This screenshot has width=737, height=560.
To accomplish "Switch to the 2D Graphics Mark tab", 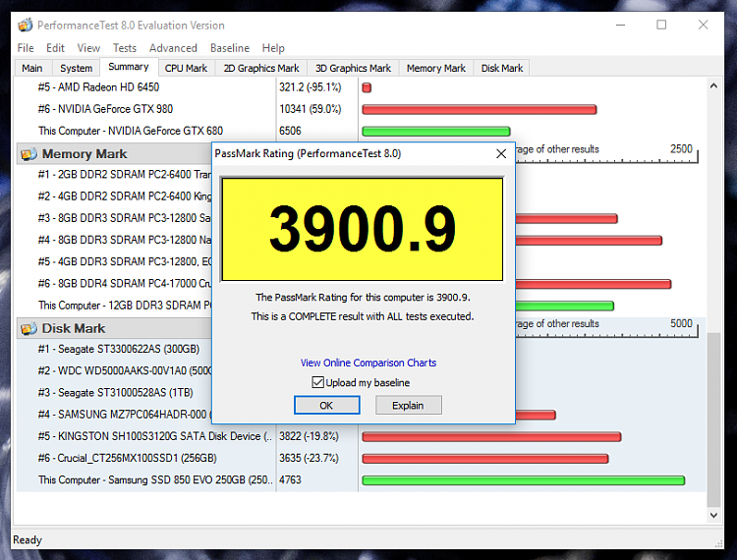I will [x=261, y=68].
